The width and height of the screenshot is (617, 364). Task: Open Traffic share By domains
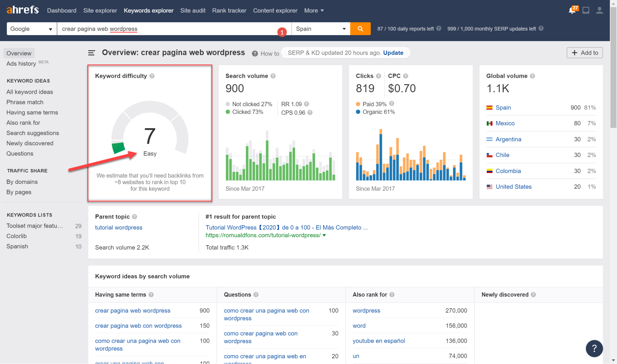click(22, 182)
